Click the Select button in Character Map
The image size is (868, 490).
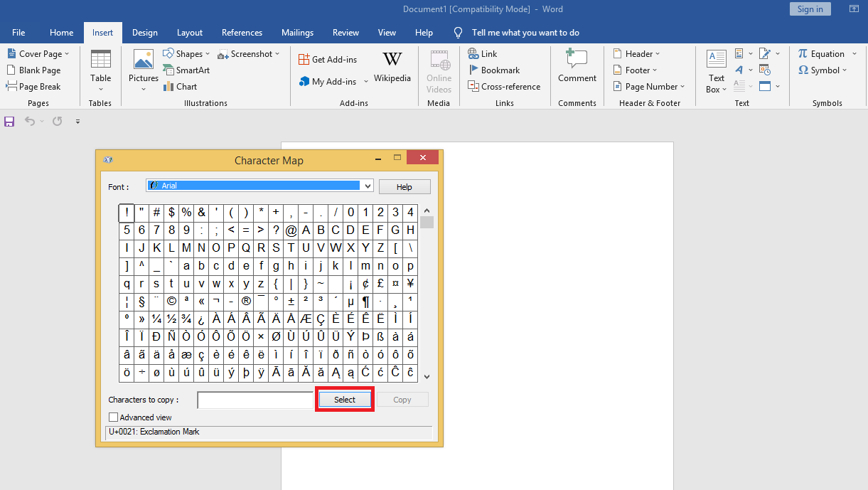click(x=345, y=400)
